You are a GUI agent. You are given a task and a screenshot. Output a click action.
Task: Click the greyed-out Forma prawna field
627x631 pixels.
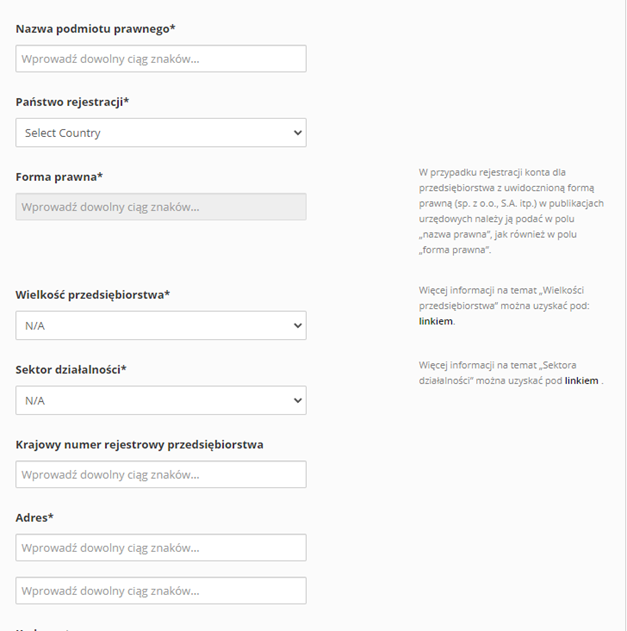(161, 207)
